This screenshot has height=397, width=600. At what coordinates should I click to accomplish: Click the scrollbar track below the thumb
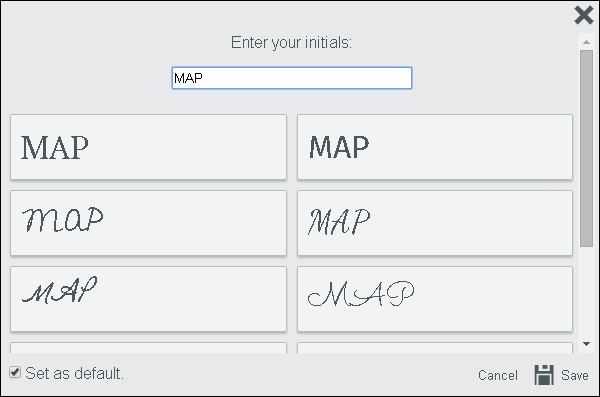[x=586, y=292]
